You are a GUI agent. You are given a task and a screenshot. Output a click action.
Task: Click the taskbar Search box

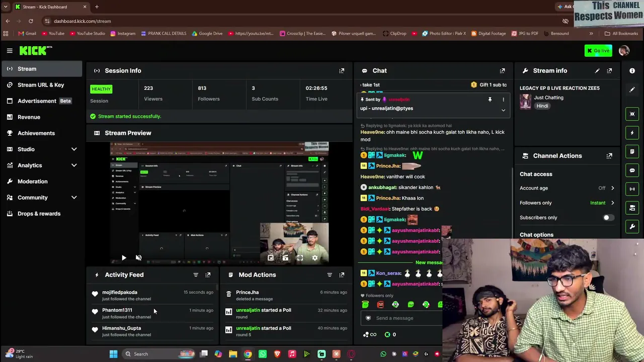[x=159, y=354]
